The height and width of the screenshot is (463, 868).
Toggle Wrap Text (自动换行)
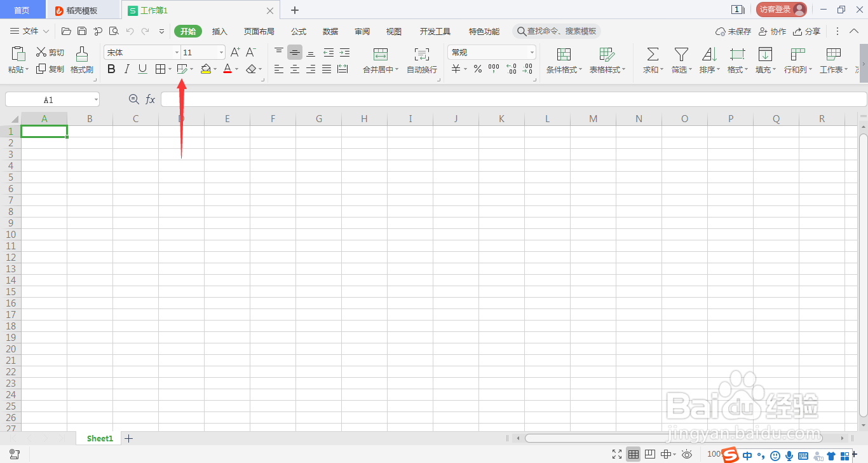[422, 61]
